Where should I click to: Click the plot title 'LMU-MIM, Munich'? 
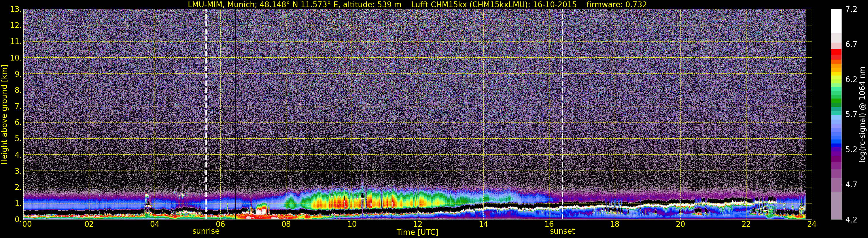[x=222, y=4]
